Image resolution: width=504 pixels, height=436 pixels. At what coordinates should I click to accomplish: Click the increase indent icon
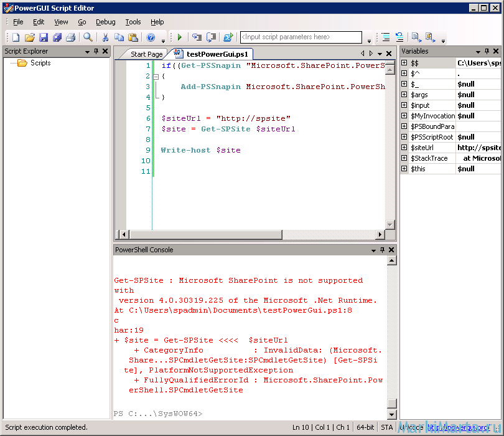coord(386,37)
